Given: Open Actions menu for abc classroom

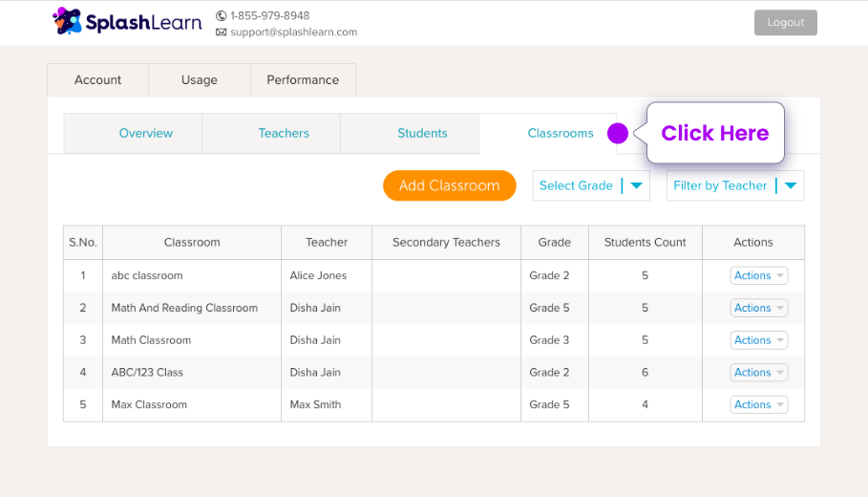Looking at the screenshot, I should 758,275.
